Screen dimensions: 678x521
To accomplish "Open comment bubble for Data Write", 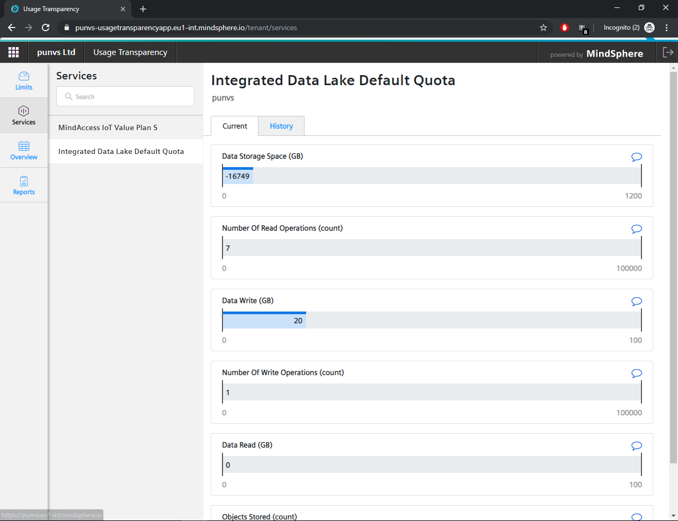I will (x=636, y=301).
